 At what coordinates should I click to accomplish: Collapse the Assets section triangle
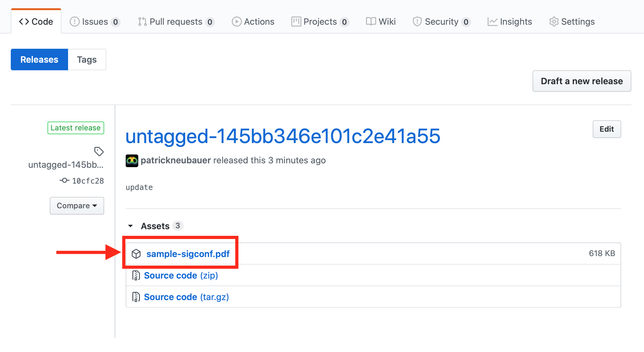tap(130, 226)
